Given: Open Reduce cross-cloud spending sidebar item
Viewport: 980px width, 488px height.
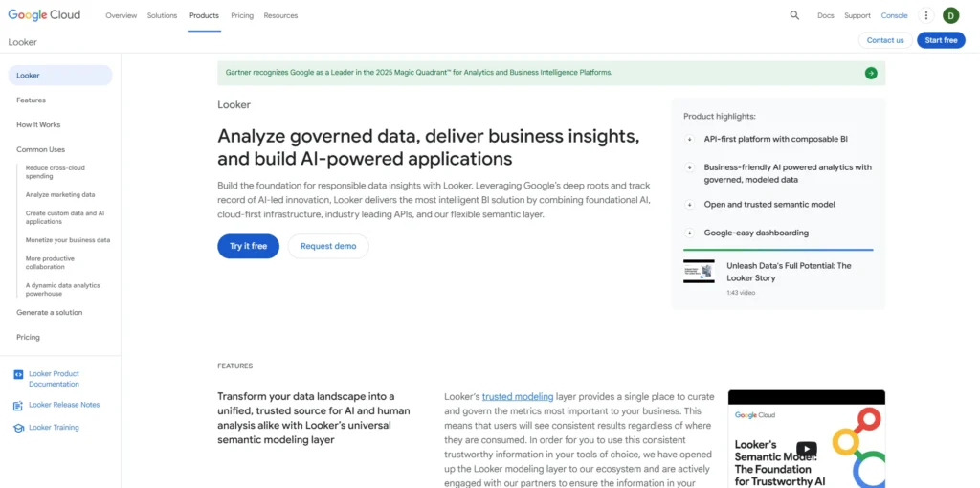Looking at the screenshot, I should click(x=55, y=172).
